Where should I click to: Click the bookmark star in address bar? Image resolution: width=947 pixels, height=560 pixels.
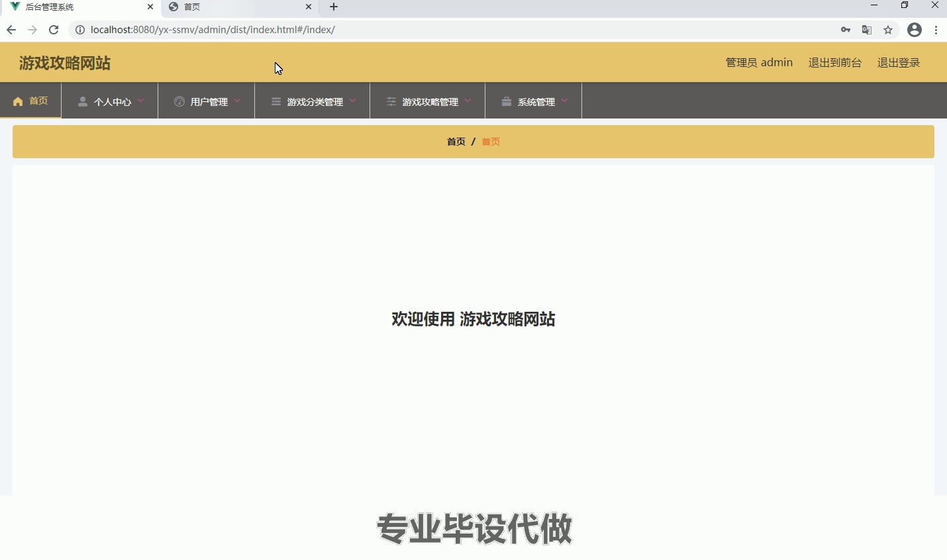coord(889,30)
